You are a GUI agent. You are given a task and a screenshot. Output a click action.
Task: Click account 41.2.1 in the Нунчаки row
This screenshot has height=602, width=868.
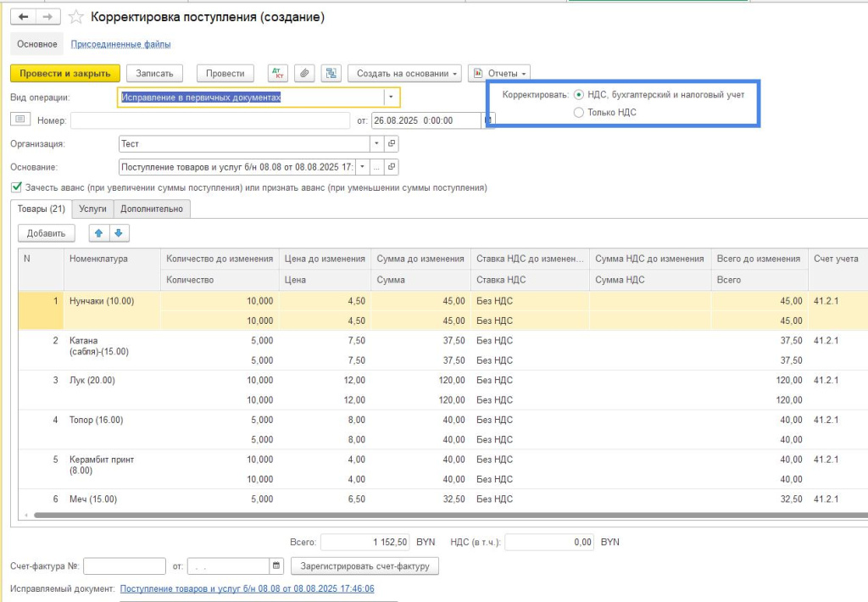pyautogui.click(x=826, y=301)
